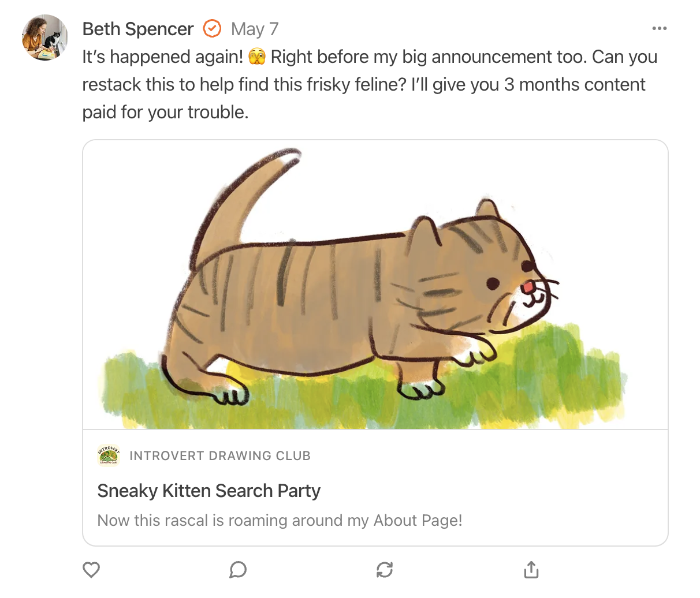Click the Introvert Drawing Club logo
Screen dimensions: 700x598
[109, 455]
